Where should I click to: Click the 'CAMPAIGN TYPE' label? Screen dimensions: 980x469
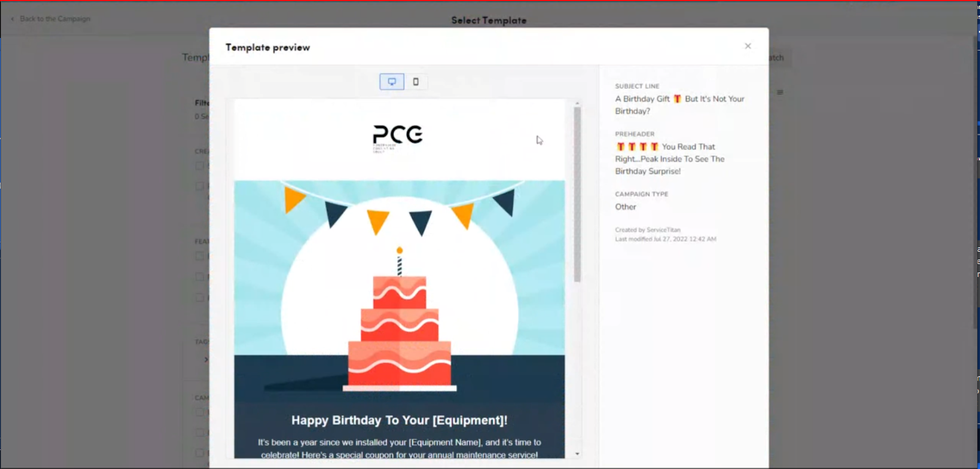click(x=641, y=194)
